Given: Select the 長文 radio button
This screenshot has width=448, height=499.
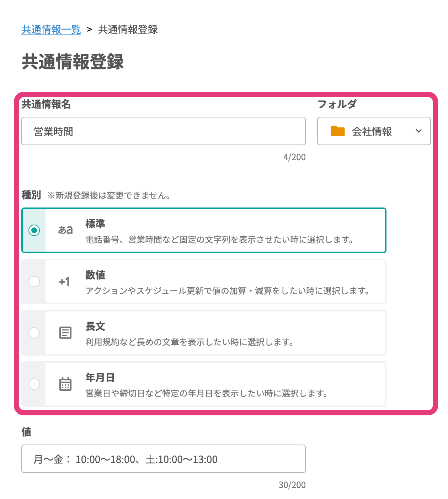Looking at the screenshot, I should click(34, 333).
